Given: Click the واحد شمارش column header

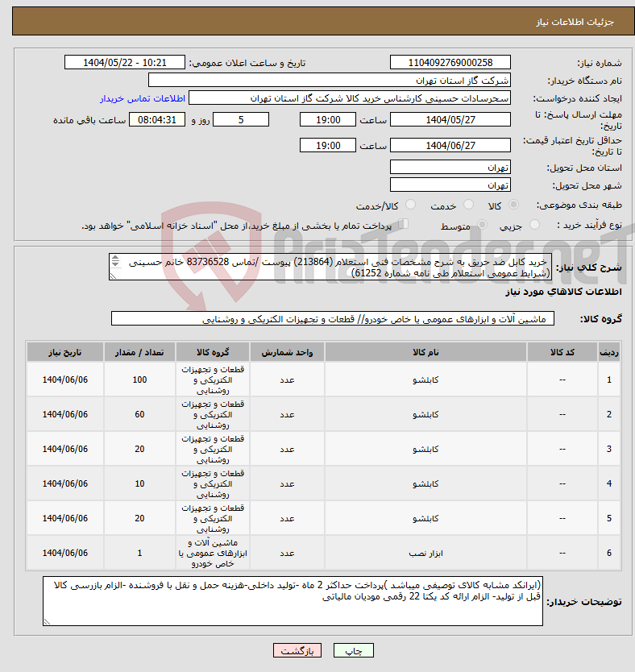Looking at the screenshot, I should pos(287,352).
